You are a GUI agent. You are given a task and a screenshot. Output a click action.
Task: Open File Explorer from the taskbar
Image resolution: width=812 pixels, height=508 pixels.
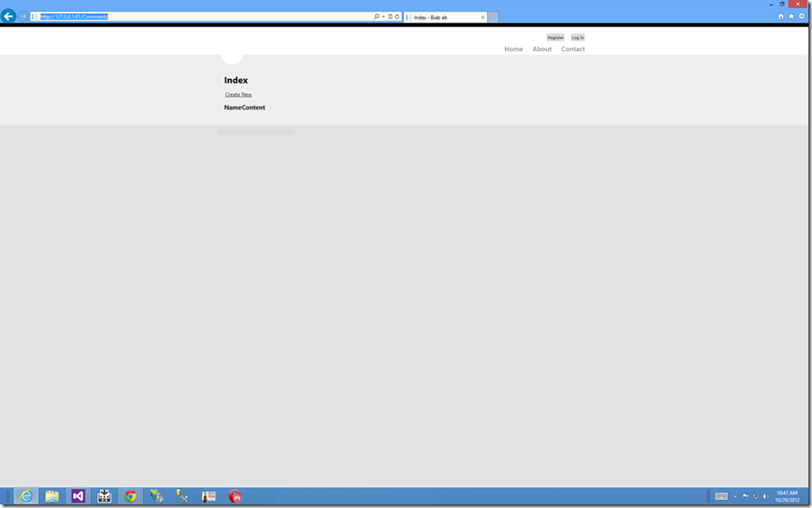pos(52,496)
